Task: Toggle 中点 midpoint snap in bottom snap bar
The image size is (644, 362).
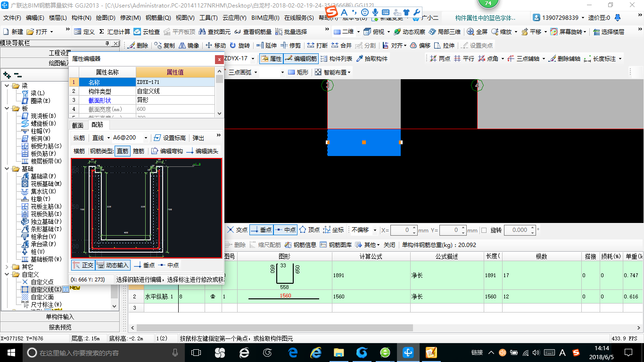Action: click(x=285, y=230)
